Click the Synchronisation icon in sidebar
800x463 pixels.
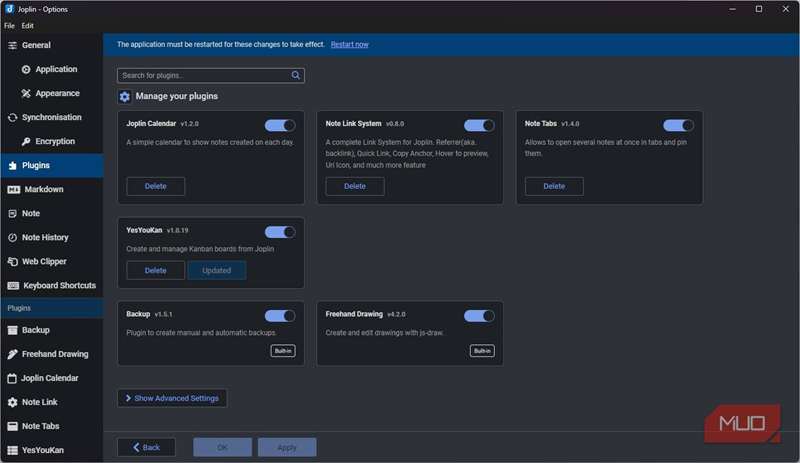tap(12, 117)
